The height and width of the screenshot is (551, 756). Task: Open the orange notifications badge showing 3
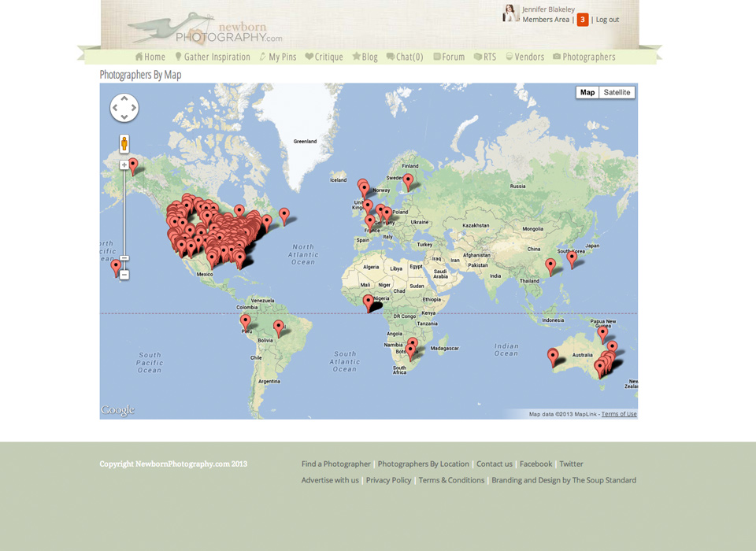click(x=583, y=19)
